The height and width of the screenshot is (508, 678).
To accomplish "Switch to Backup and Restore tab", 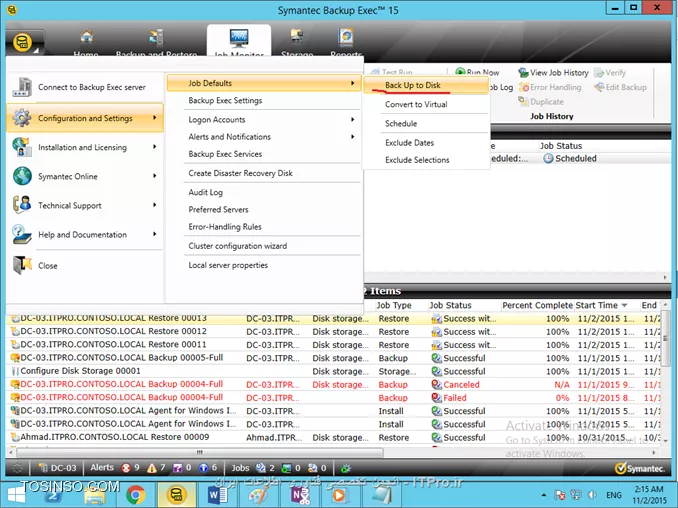I will click(x=156, y=42).
